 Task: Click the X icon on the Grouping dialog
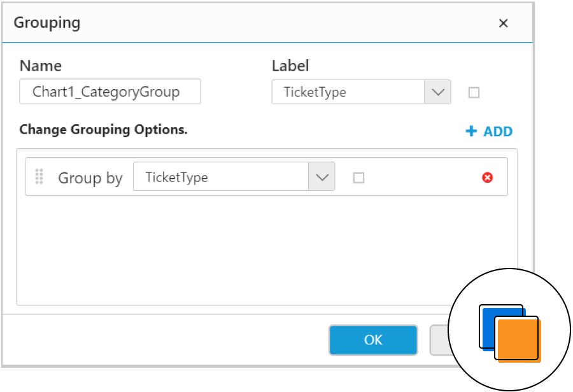click(x=503, y=23)
